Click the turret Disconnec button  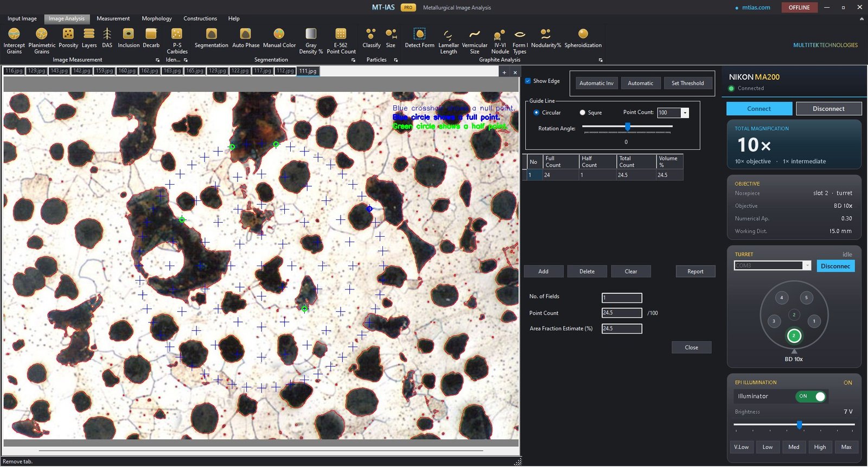[x=835, y=266]
